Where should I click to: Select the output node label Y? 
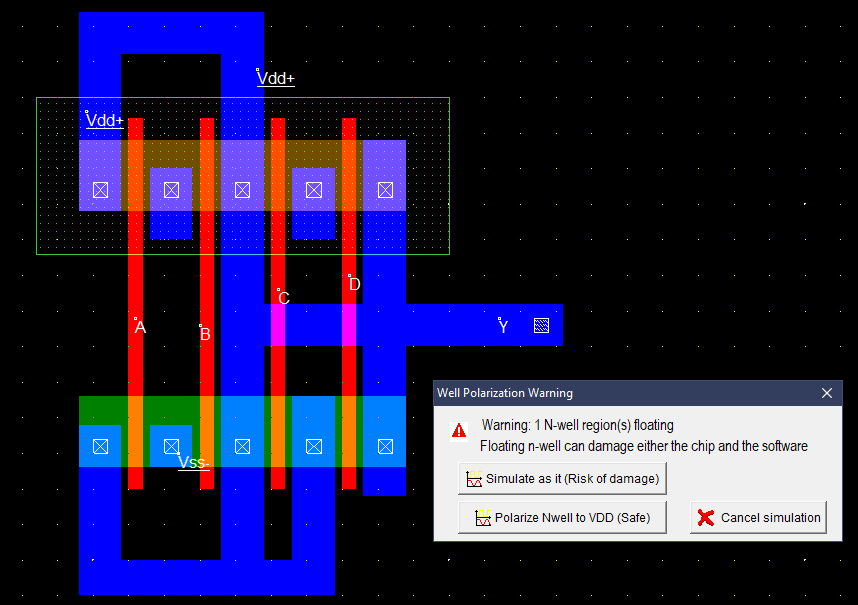point(503,325)
